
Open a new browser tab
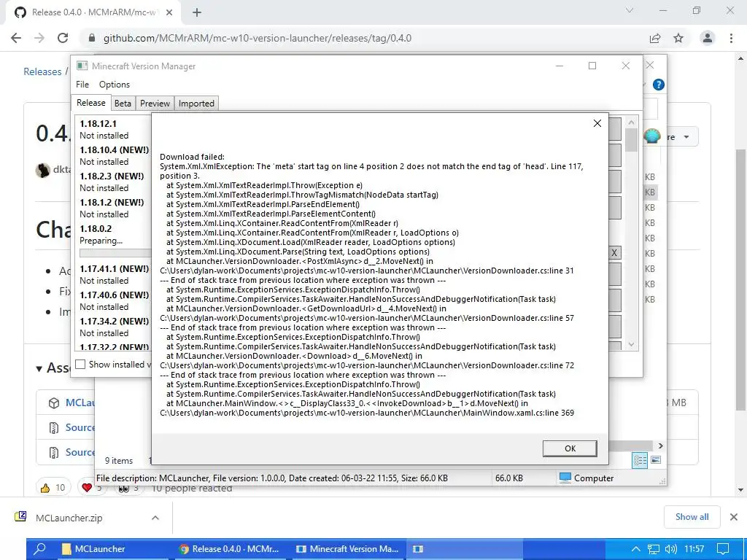point(197,12)
